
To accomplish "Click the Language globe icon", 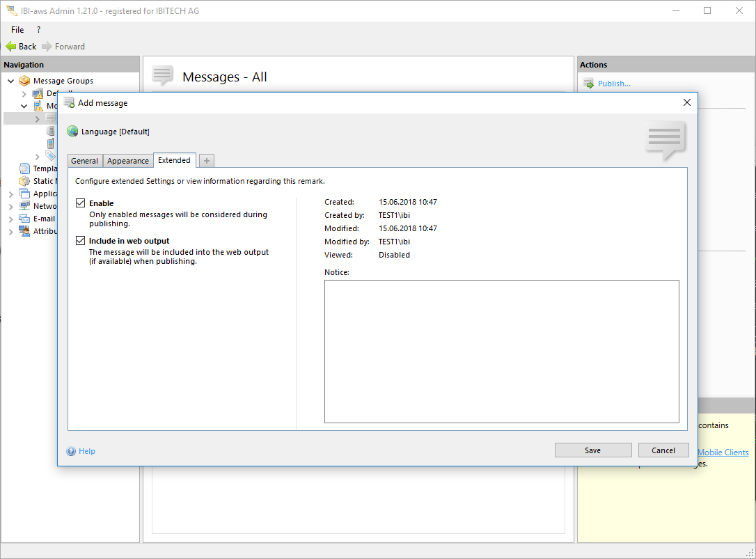I will [72, 132].
